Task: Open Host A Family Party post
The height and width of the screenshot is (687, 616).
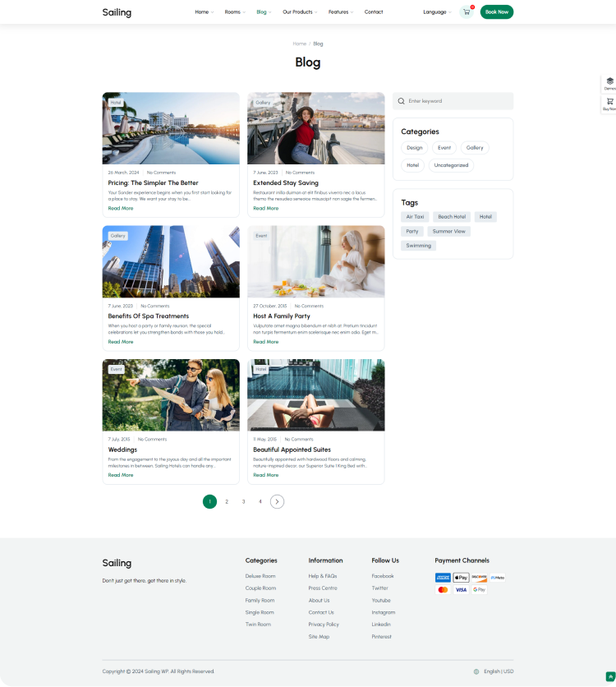Action: 282,316
